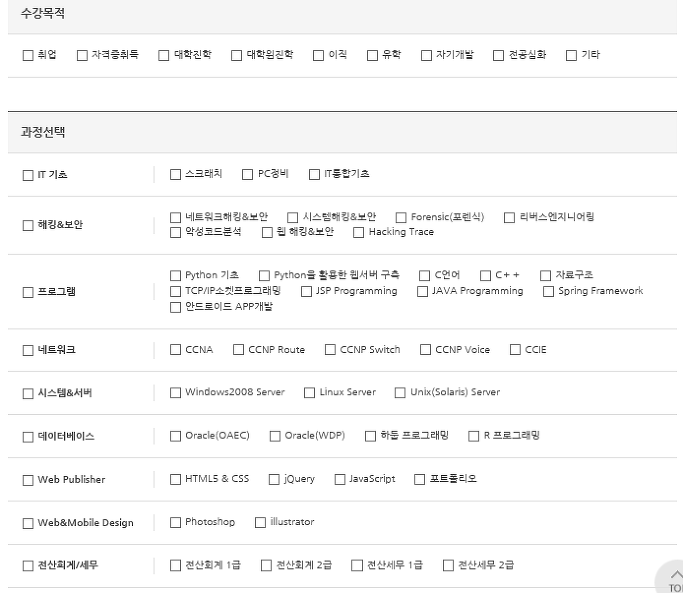Enable the 자기개발 checkbox
The width and height of the screenshot is (683, 593).
coord(426,55)
